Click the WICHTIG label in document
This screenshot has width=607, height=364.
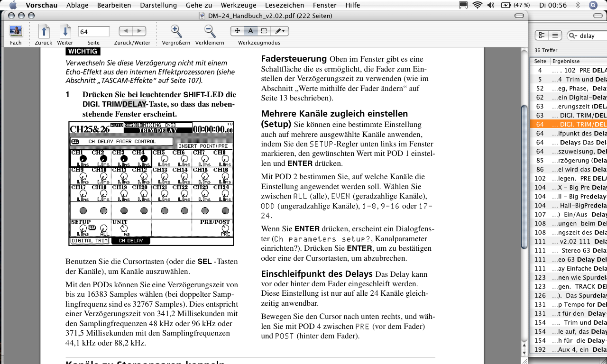83,51
